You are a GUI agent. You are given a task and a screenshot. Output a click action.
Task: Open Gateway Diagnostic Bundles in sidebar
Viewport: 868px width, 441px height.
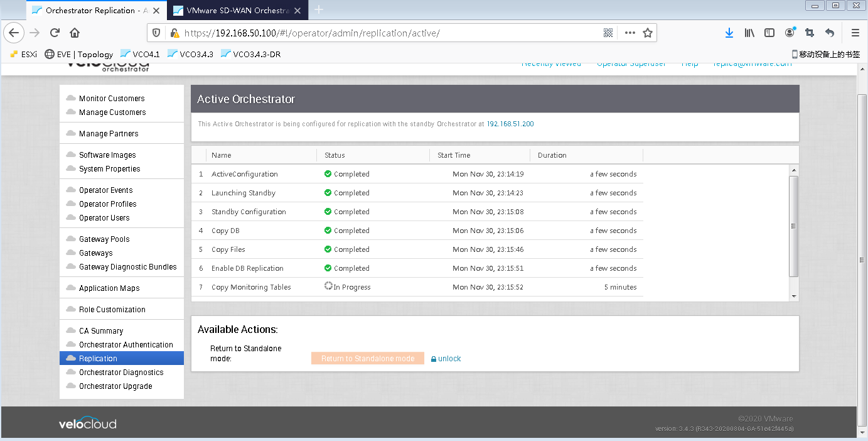[128, 267]
